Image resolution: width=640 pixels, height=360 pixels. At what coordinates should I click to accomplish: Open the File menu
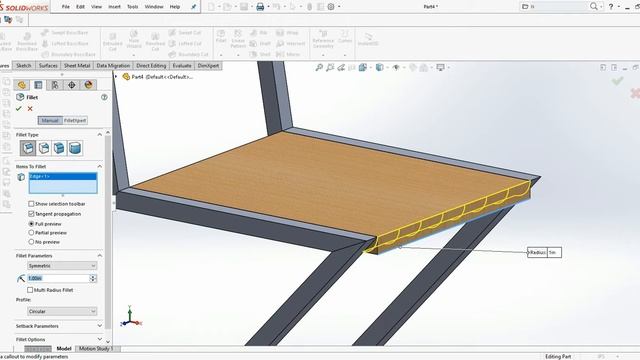[x=65, y=7]
